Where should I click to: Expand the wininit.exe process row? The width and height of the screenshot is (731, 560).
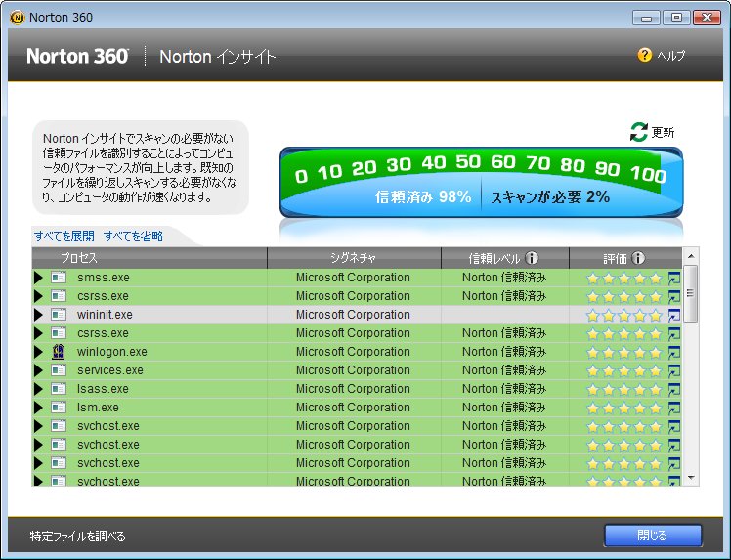pyautogui.click(x=38, y=315)
